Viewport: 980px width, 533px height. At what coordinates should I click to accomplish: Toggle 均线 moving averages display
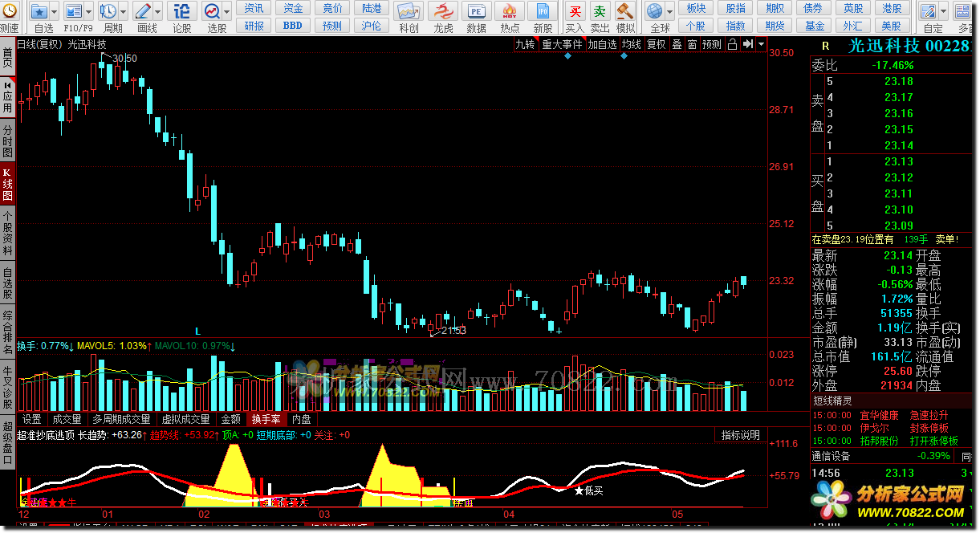632,44
